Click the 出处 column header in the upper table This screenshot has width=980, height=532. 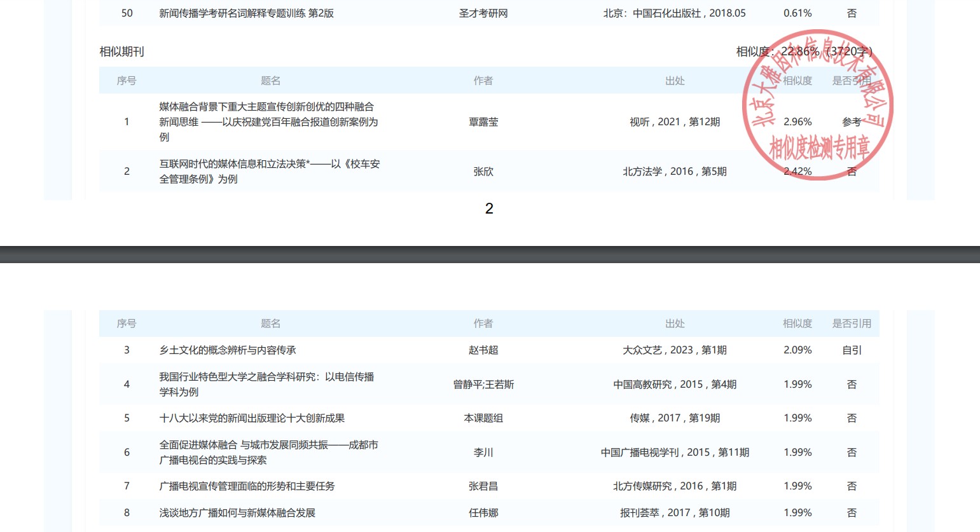(675, 81)
